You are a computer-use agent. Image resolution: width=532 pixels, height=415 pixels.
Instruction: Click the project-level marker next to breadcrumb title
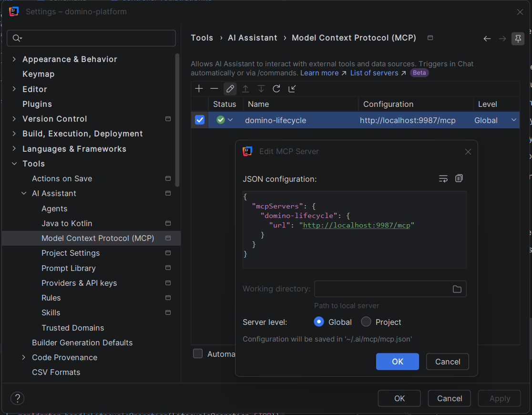[430, 38]
